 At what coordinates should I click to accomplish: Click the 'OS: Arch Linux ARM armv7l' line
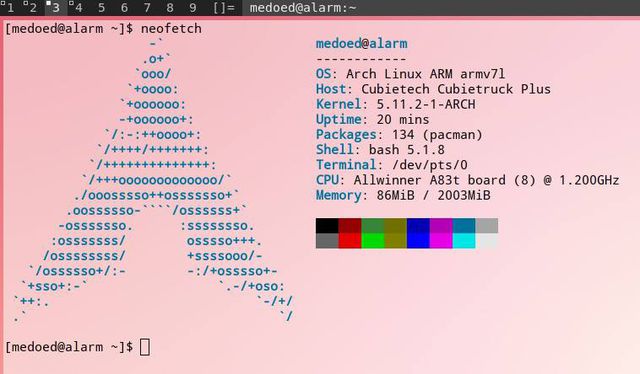click(x=410, y=74)
